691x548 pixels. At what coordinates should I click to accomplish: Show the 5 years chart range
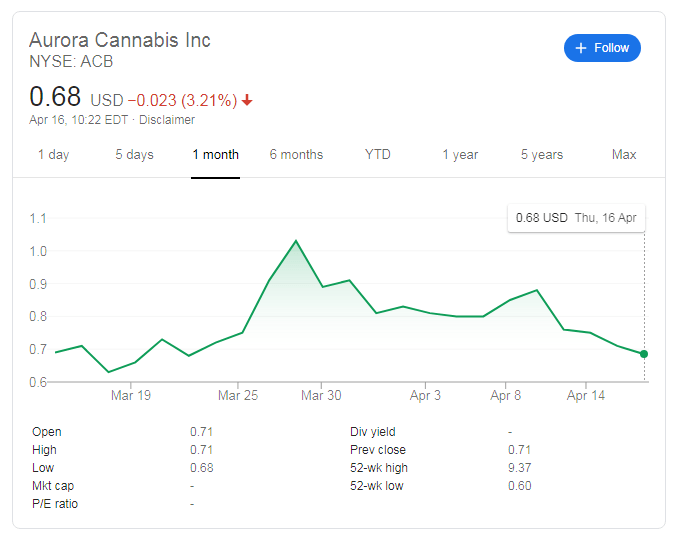tap(542, 155)
